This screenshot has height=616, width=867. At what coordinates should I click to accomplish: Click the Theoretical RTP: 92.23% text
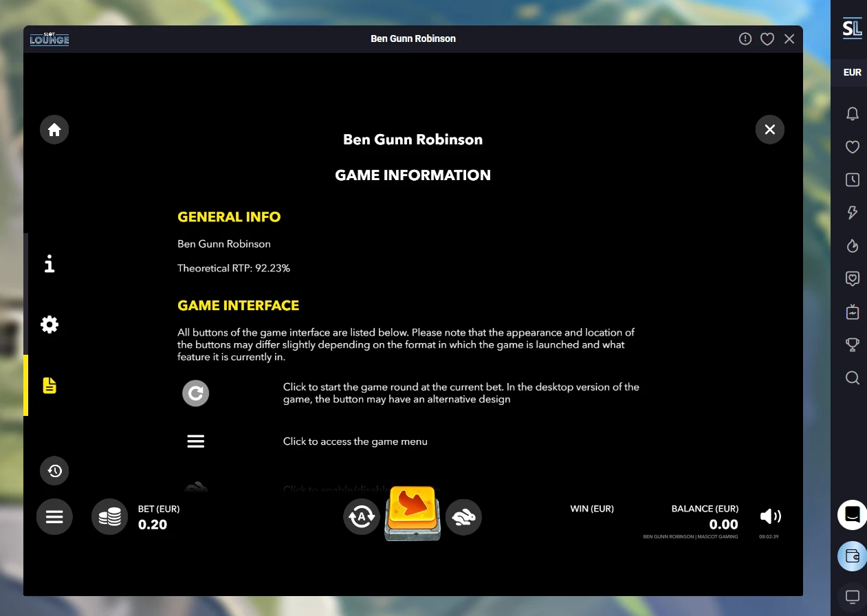(x=234, y=268)
